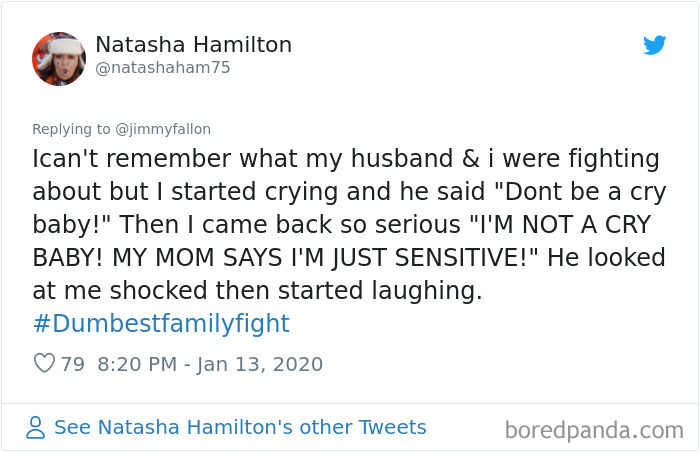Click the Natasha Hamilton display name
Screen dimensions: 700x452
pos(193,44)
